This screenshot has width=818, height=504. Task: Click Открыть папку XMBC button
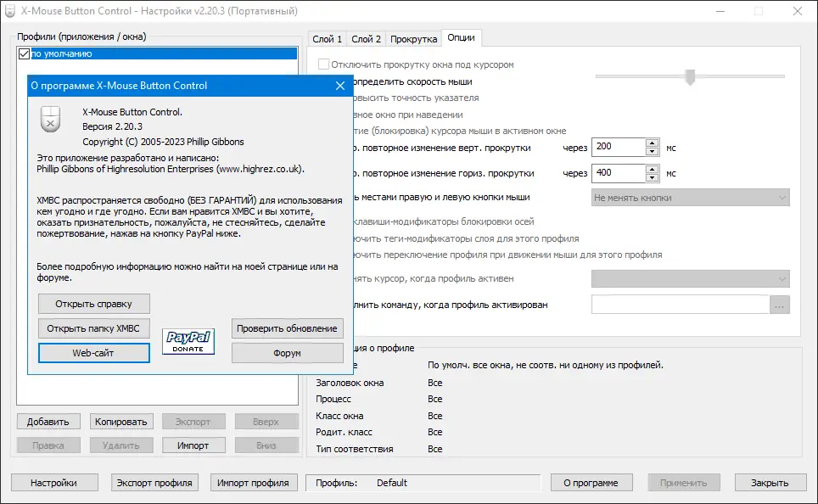tap(94, 328)
